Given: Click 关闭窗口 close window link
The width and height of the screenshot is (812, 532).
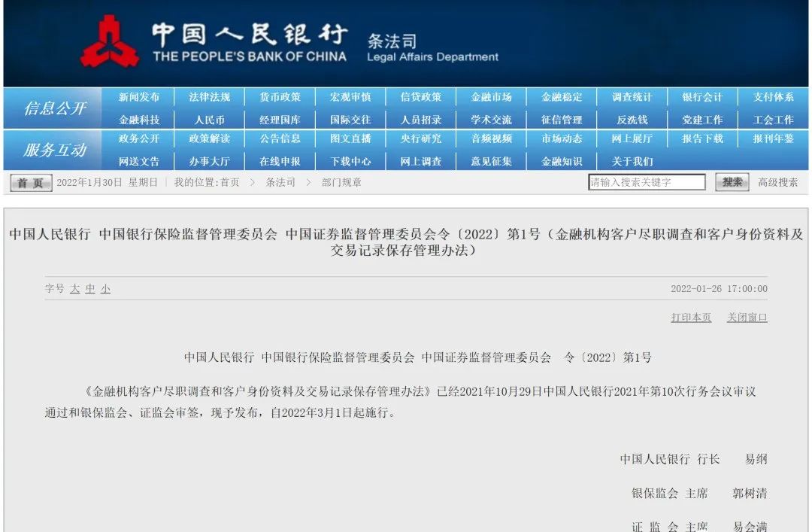Looking at the screenshot, I should [x=747, y=318].
